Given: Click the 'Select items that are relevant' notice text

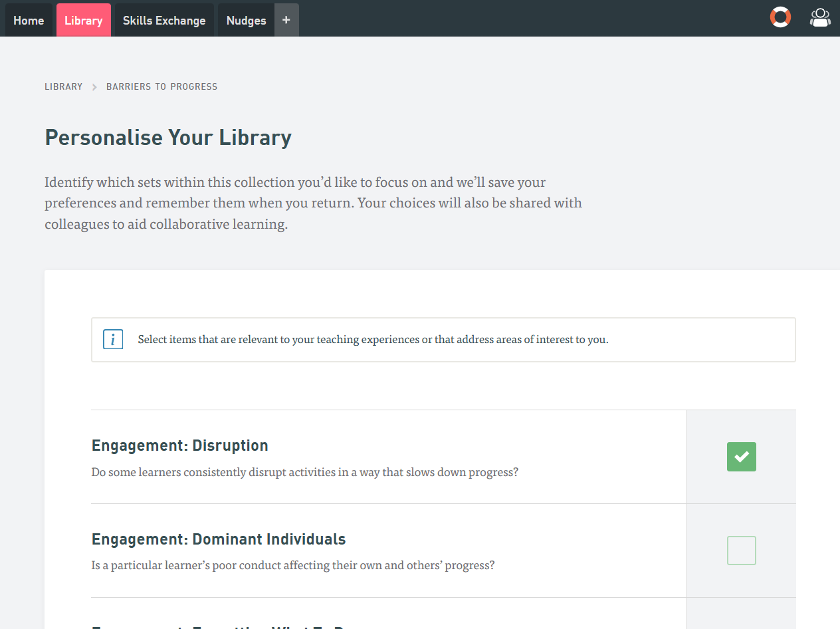Looking at the screenshot, I should click(x=373, y=340).
